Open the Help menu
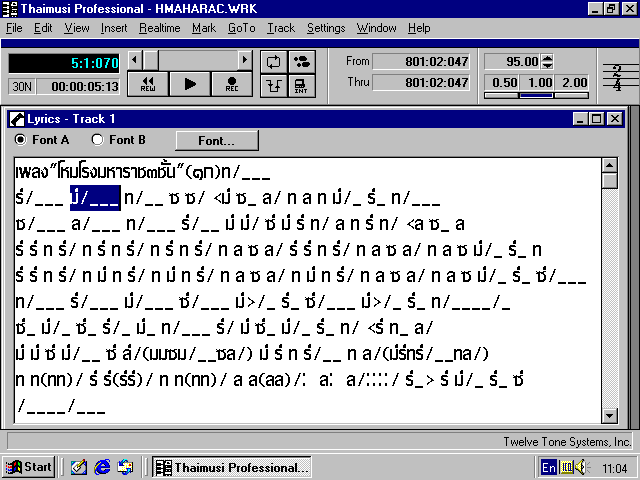This screenshot has height=480, width=640. (419, 28)
